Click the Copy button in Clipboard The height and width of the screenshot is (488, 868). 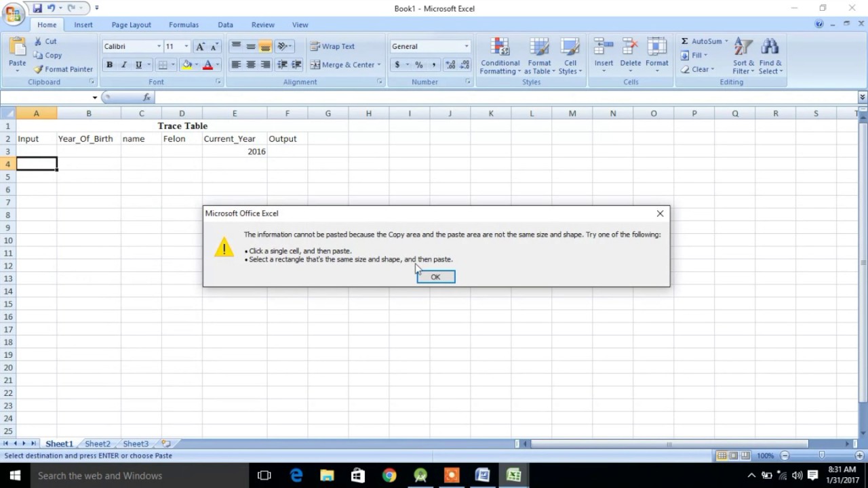(x=47, y=56)
